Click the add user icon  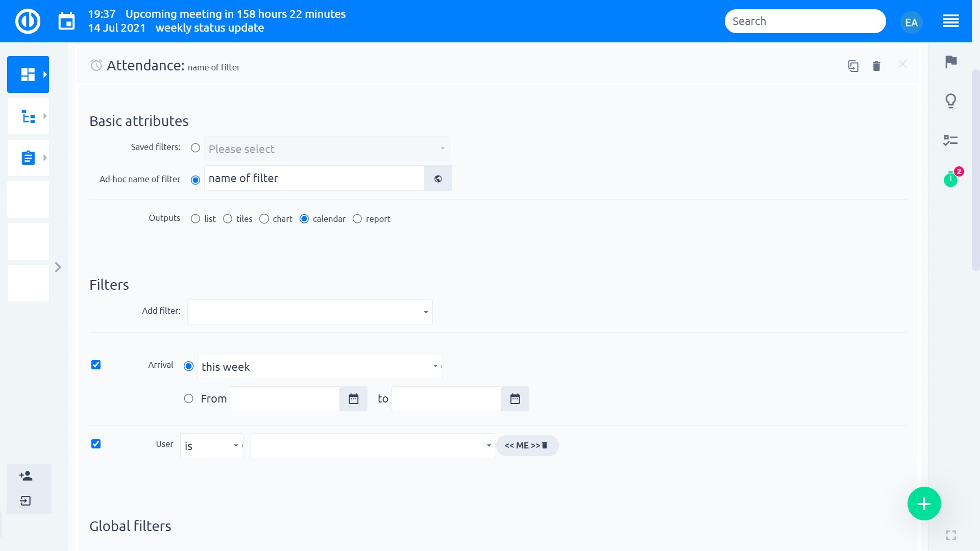(x=26, y=476)
